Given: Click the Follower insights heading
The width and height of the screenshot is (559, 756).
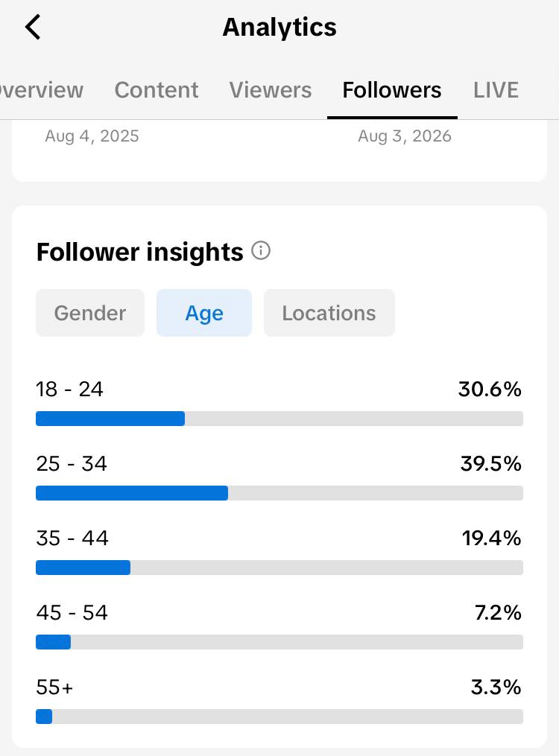Looking at the screenshot, I should click(140, 252).
